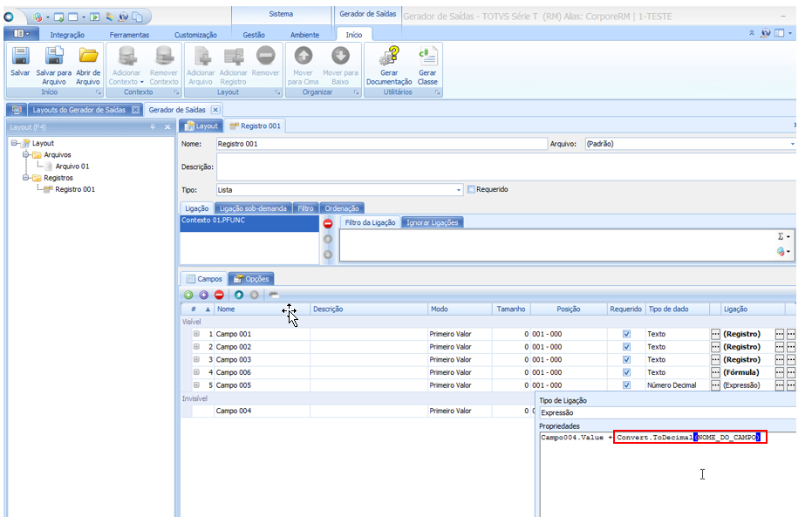Toggle the Requerido checkbox beside Tipo
The image size is (812, 517).
(x=471, y=189)
